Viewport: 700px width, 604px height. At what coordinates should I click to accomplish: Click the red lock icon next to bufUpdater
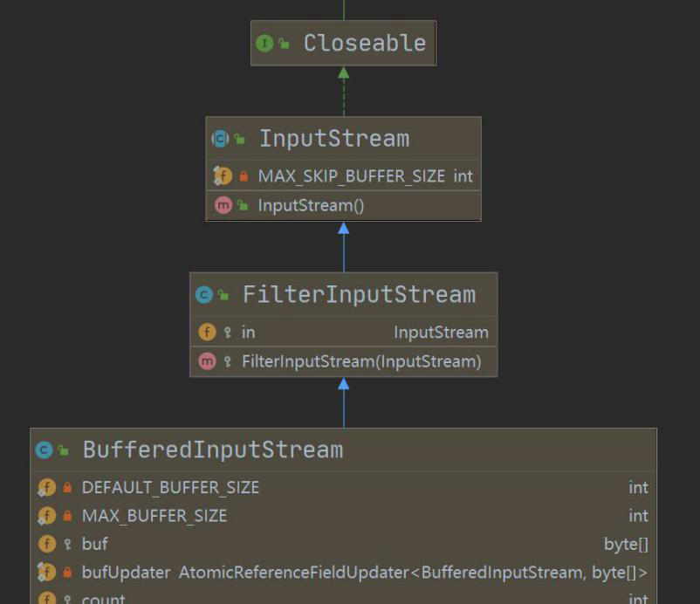[x=67, y=572]
